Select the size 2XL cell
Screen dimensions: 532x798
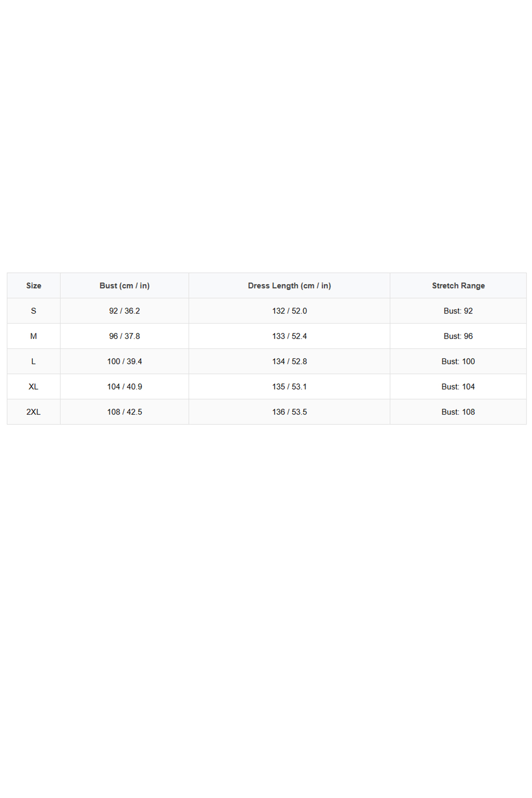(34, 412)
